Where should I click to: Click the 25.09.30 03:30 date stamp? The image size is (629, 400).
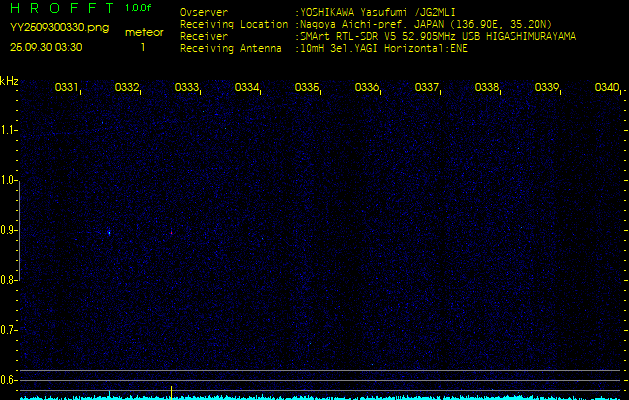(x=46, y=47)
